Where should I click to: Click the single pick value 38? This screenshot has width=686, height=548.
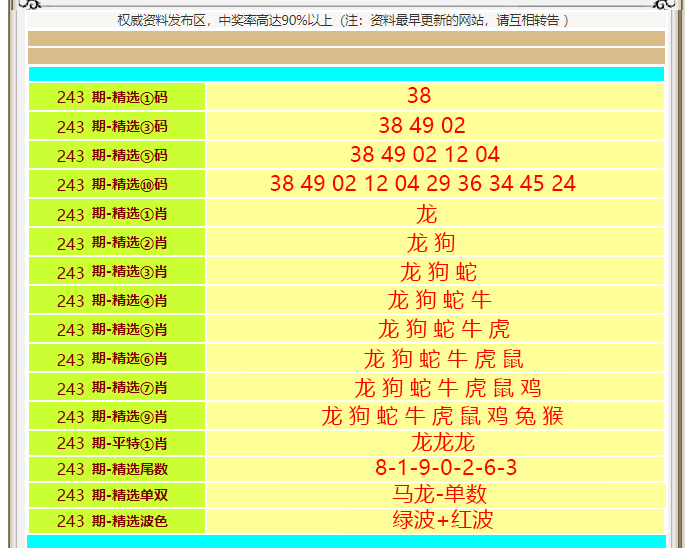[x=419, y=95]
